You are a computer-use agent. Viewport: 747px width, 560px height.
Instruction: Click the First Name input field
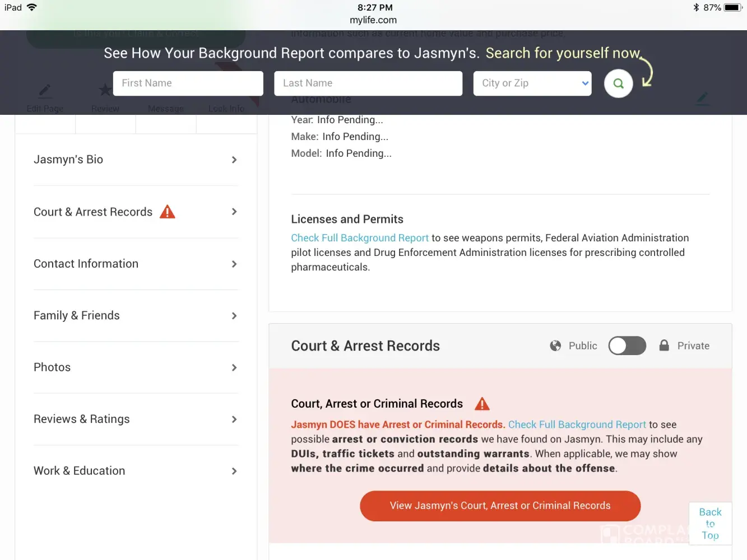[x=188, y=83]
